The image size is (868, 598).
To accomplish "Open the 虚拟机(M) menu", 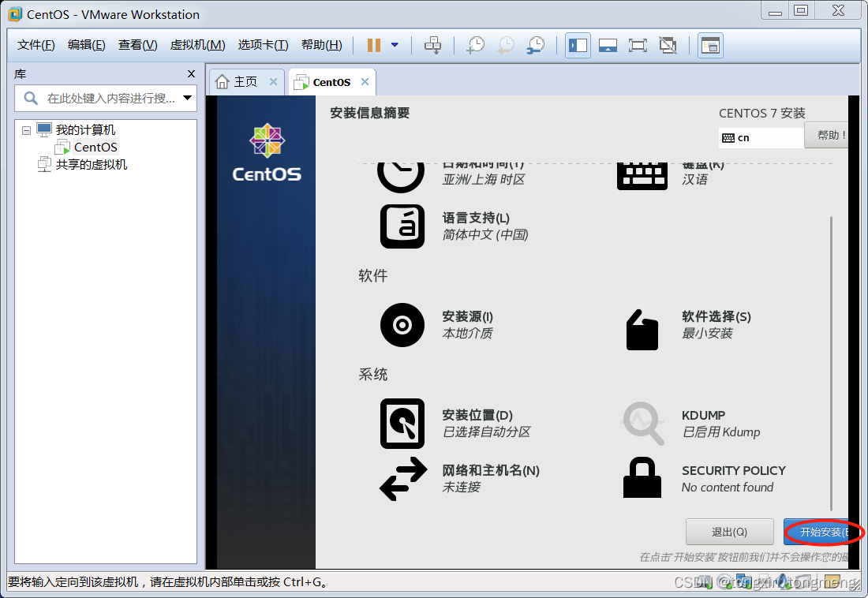I will coord(197,45).
